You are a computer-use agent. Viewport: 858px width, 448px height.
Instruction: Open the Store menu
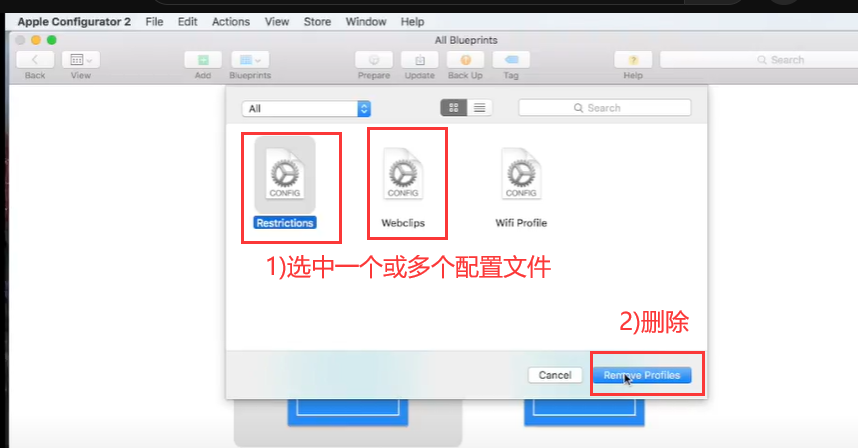[x=317, y=22]
